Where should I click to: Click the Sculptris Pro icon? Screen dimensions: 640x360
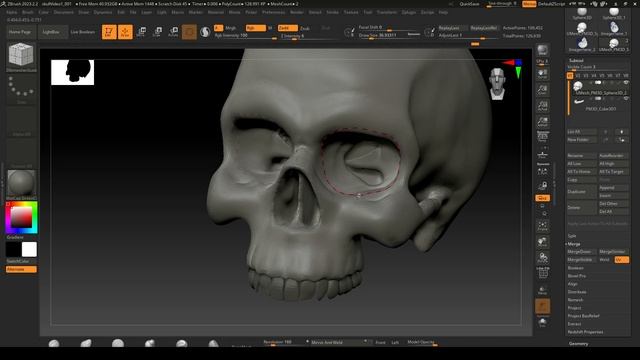(205, 32)
